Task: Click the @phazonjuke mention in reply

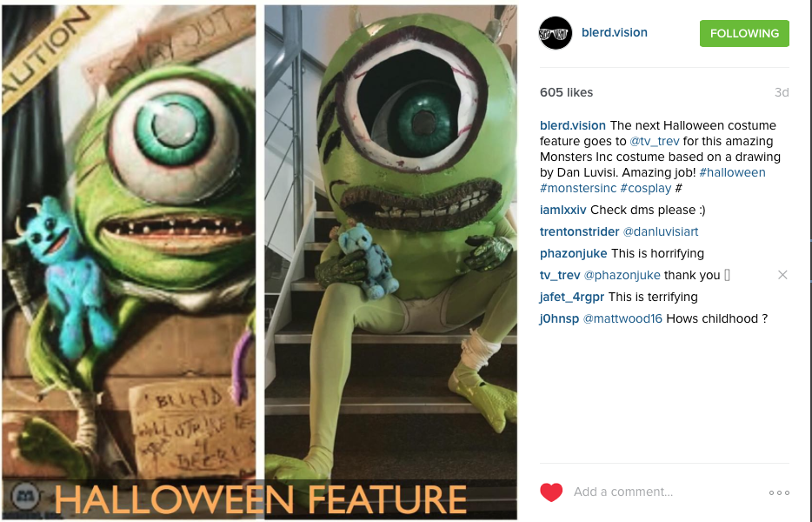Action: coord(622,275)
